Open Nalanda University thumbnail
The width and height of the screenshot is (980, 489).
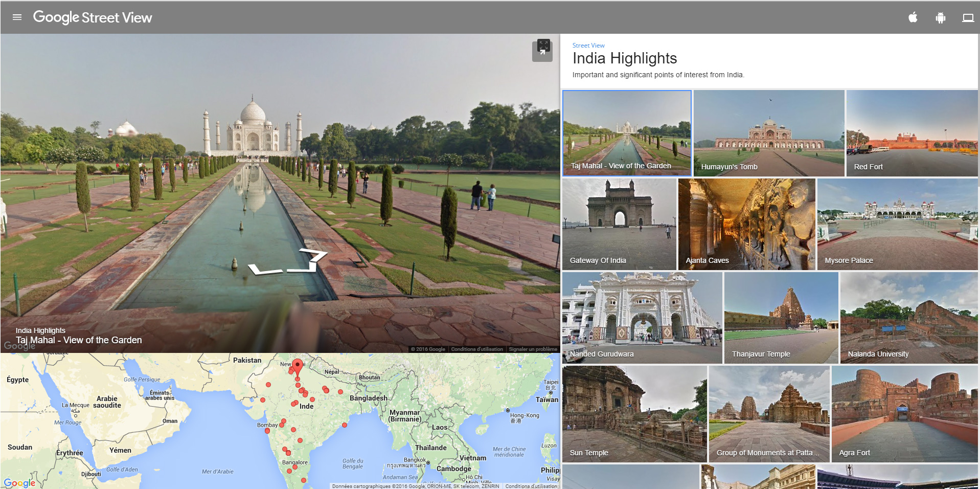(x=909, y=318)
